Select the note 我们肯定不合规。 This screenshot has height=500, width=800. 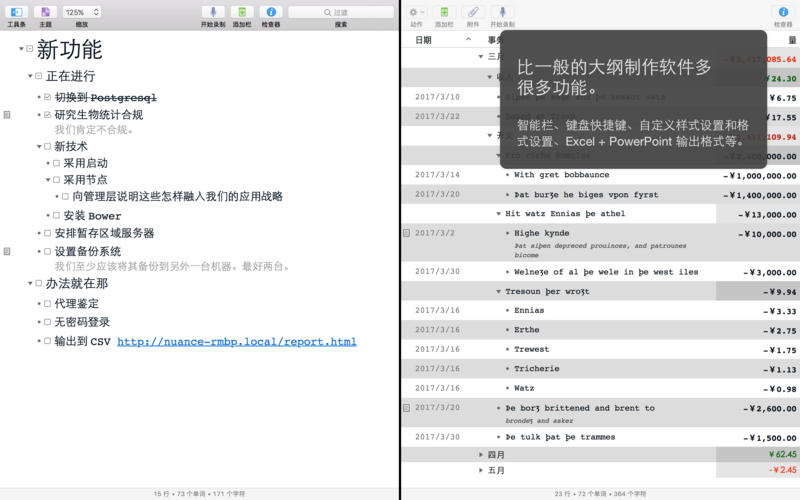95,130
